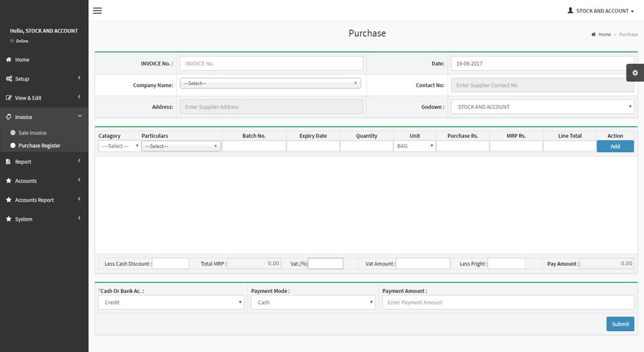Click the Less Fright input field
Image resolution: width=644 pixels, height=352 pixels.
[506, 263]
